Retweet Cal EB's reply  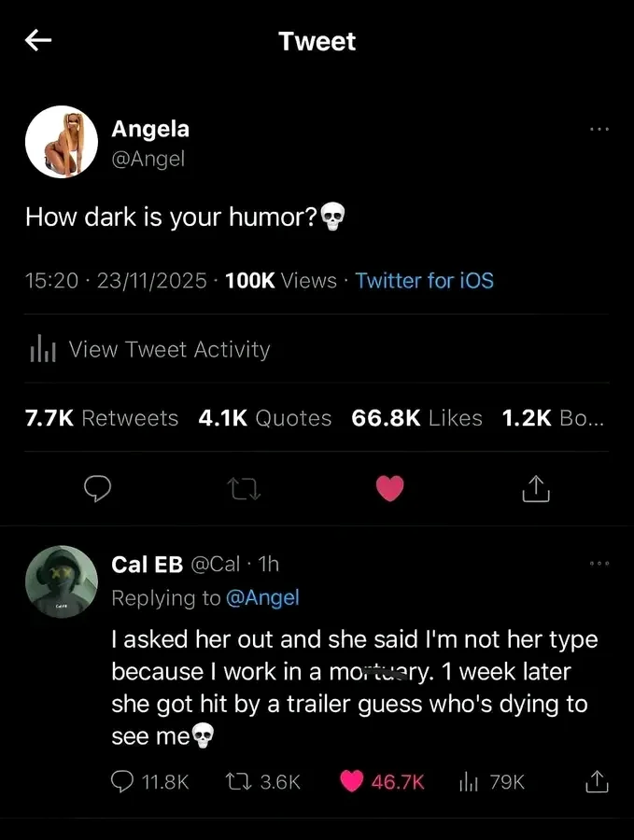pos(238,781)
